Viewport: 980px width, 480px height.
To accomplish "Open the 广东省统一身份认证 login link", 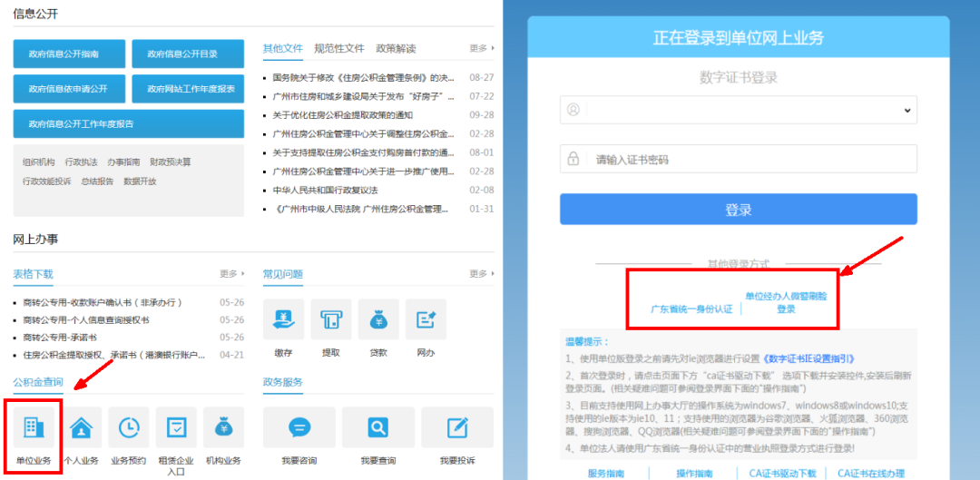I will [691, 309].
